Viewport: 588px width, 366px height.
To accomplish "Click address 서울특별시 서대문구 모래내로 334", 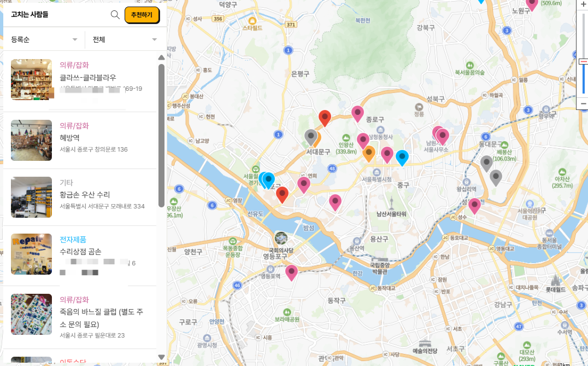I will [x=102, y=206].
